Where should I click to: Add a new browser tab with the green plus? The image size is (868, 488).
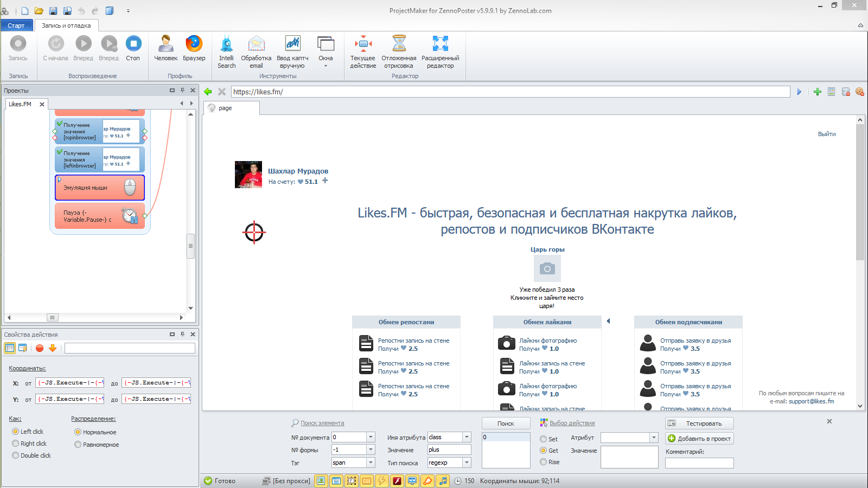(818, 92)
